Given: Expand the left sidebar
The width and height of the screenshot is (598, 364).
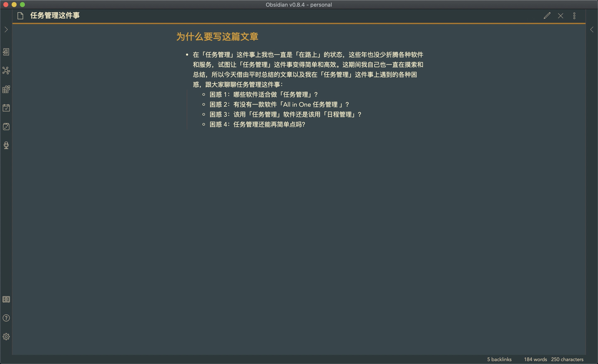Looking at the screenshot, I should pos(6,30).
